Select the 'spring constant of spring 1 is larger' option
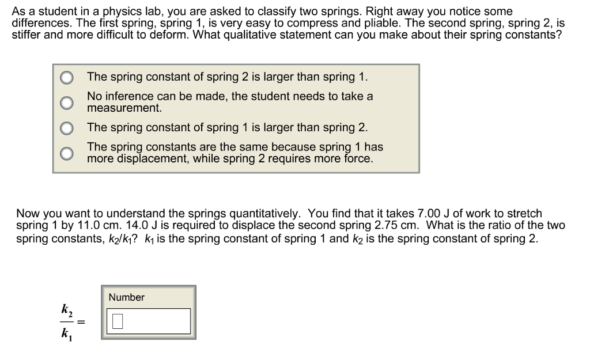This screenshot has width=590, height=364. point(67,127)
